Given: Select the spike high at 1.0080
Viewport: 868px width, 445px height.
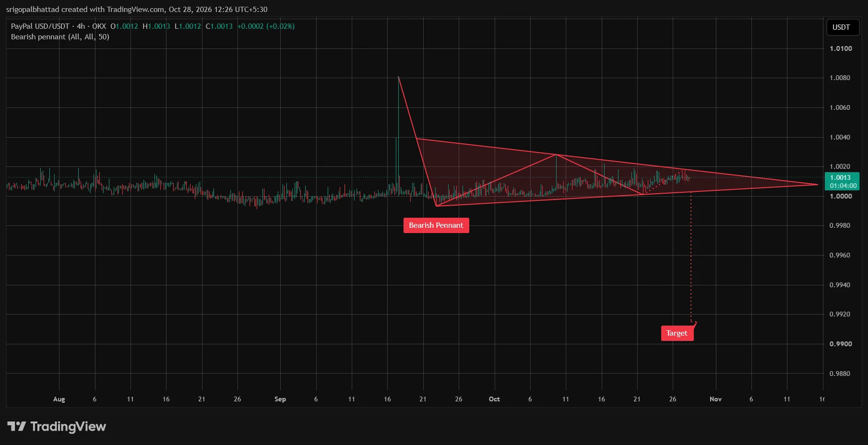Looking at the screenshot, I should [398, 77].
